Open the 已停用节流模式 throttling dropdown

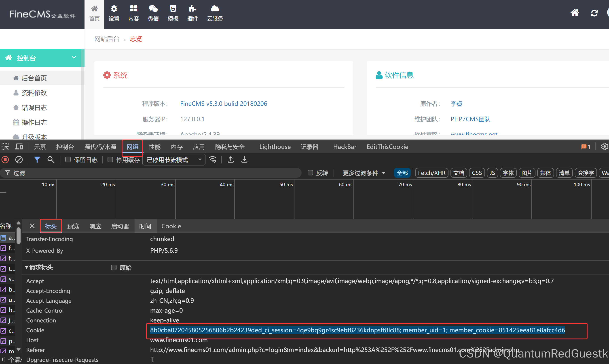pyautogui.click(x=174, y=160)
